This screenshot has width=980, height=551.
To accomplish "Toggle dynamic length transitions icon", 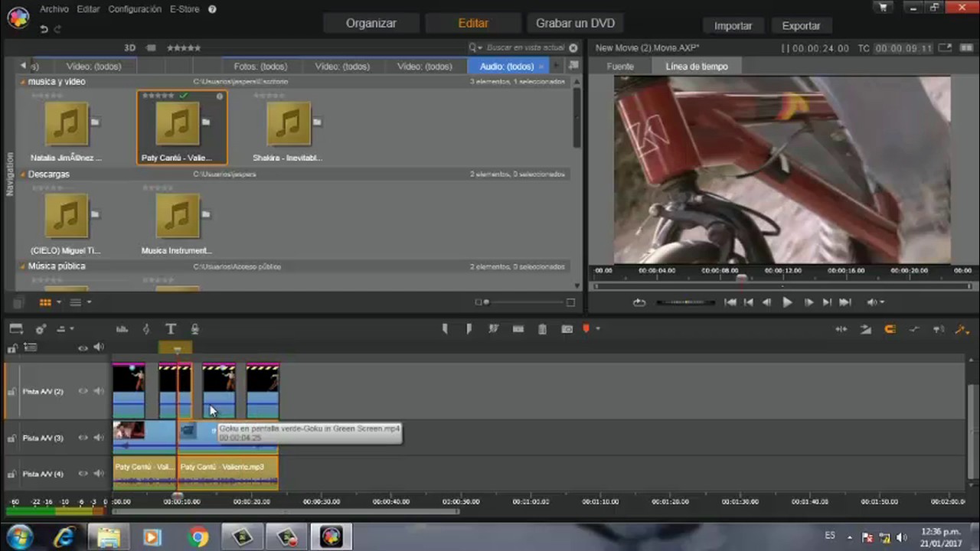I will pos(866,329).
